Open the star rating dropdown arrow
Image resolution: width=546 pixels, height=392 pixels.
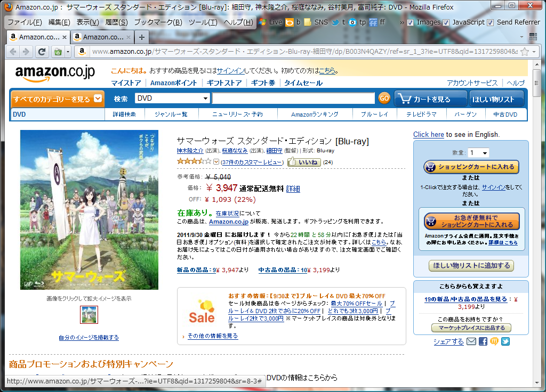(216, 162)
